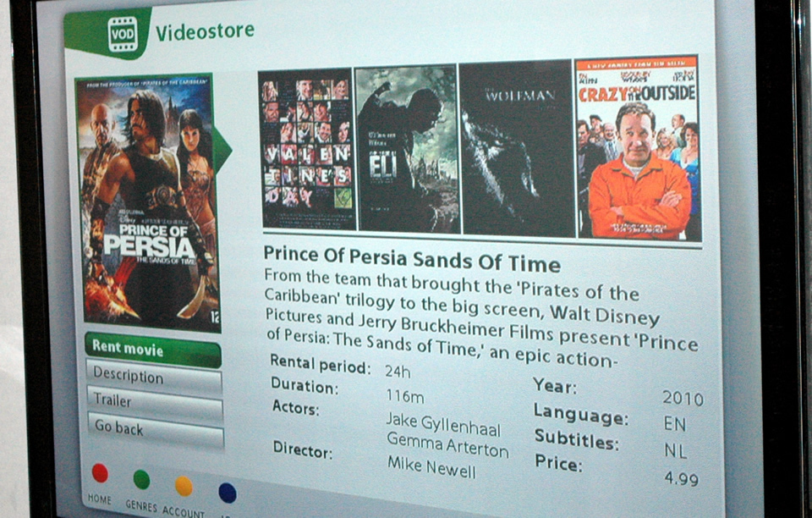
Task: Choose the Rent movie button
Action: tap(153, 350)
